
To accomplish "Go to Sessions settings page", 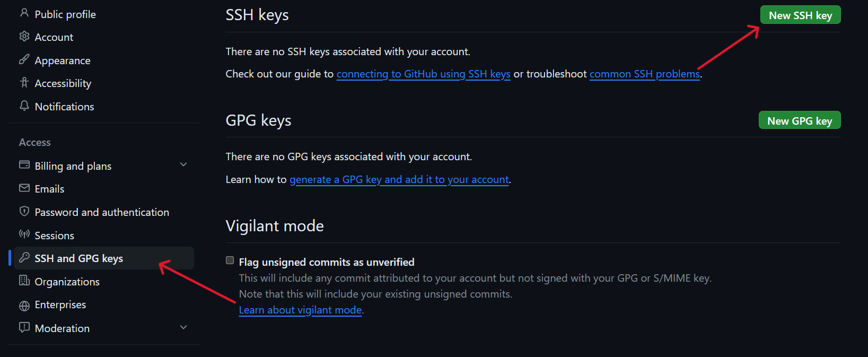I will (x=54, y=236).
